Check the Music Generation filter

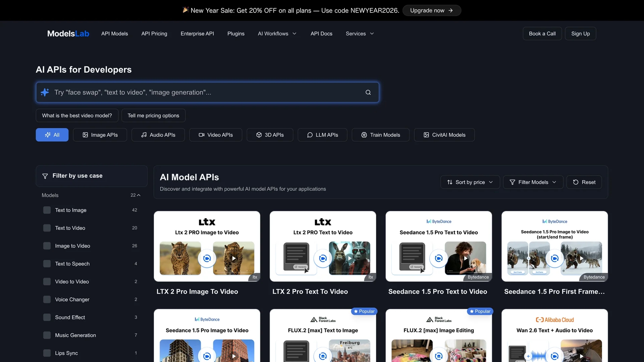(47, 335)
